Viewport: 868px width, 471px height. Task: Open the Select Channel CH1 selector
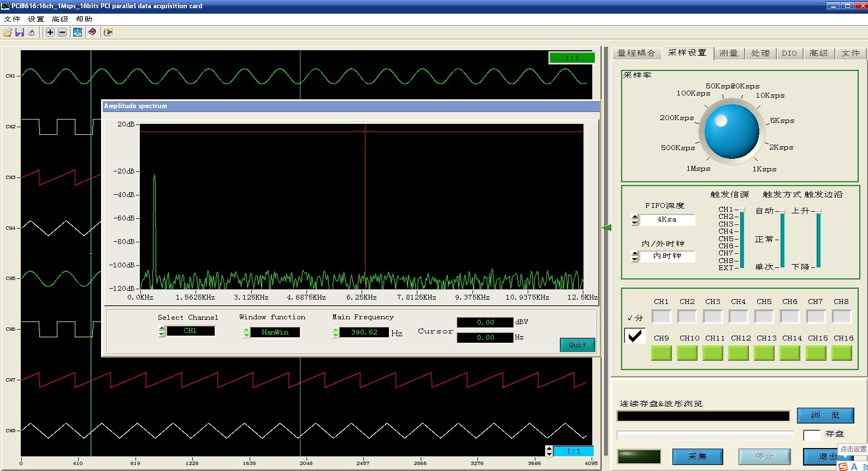(x=190, y=331)
